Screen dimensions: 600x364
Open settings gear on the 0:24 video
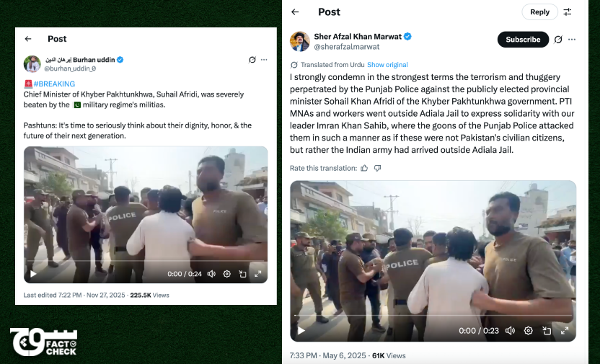click(226, 274)
